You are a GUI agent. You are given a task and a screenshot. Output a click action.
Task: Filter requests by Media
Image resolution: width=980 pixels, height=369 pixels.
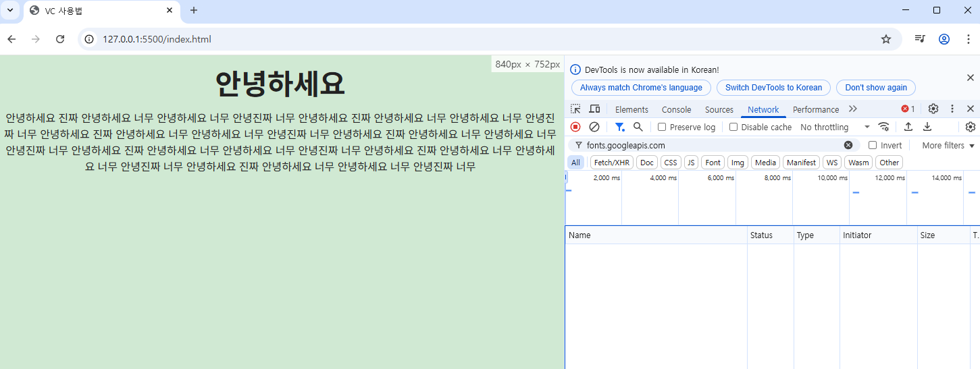click(765, 163)
